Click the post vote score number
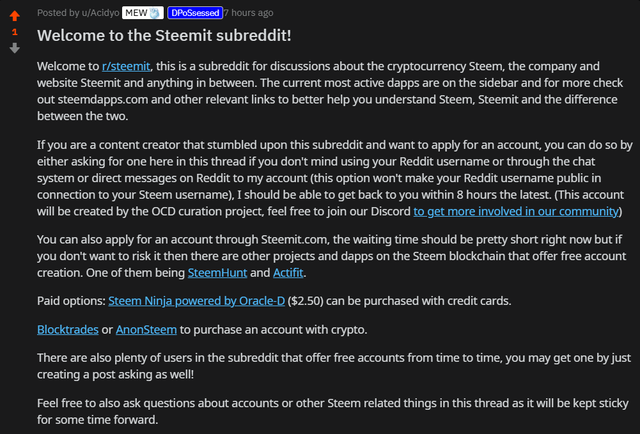Screen dimensions: 640x434 pos(14,32)
